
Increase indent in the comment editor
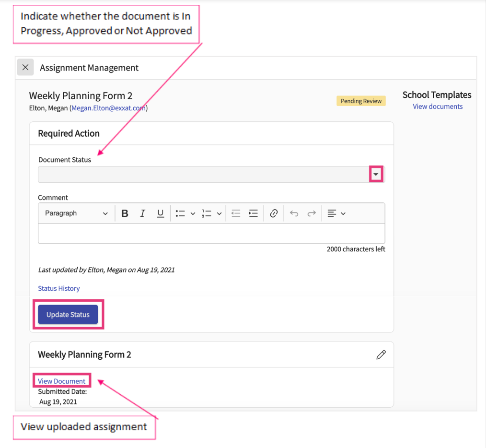(x=253, y=213)
